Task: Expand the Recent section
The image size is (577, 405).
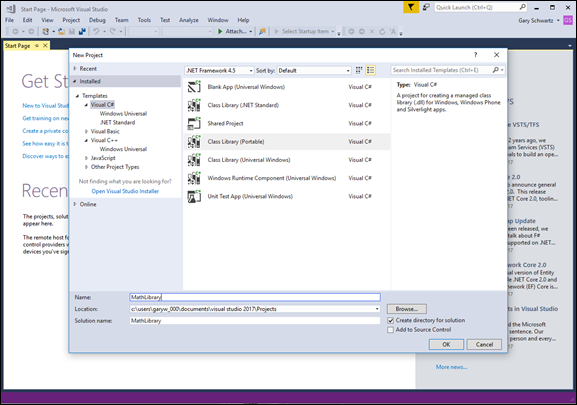Action: (x=75, y=68)
